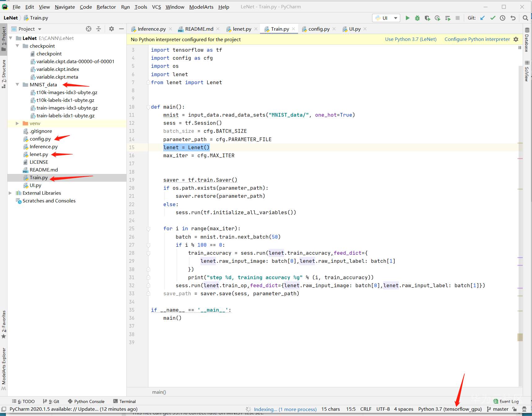Expand the venv folder in project tree

pyautogui.click(x=17, y=123)
